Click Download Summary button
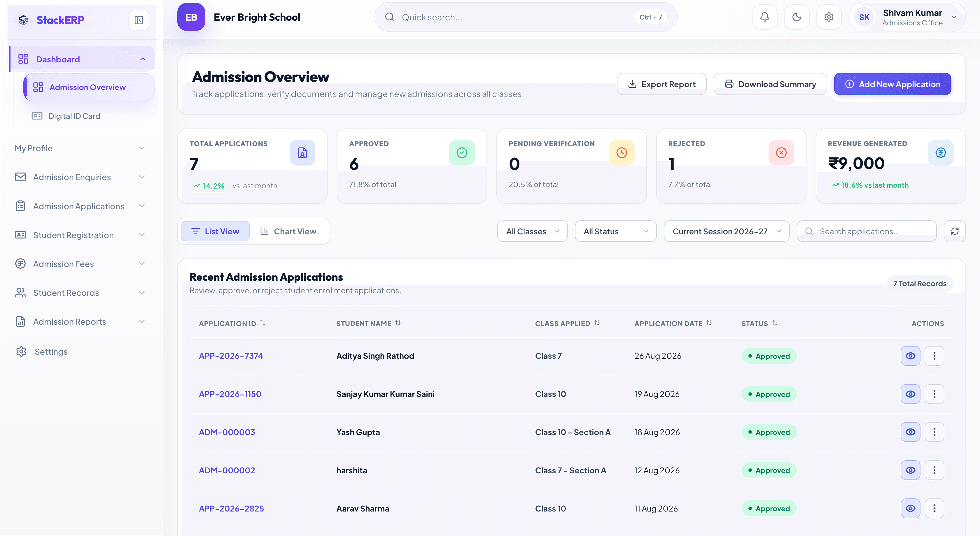 (x=770, y=84)
